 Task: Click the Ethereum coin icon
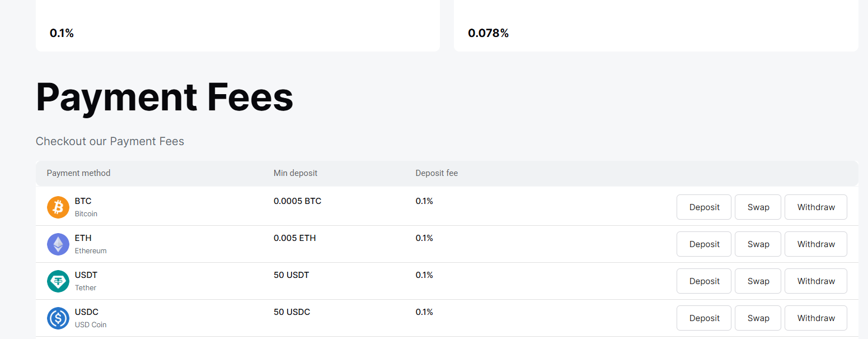coord(58,244)
